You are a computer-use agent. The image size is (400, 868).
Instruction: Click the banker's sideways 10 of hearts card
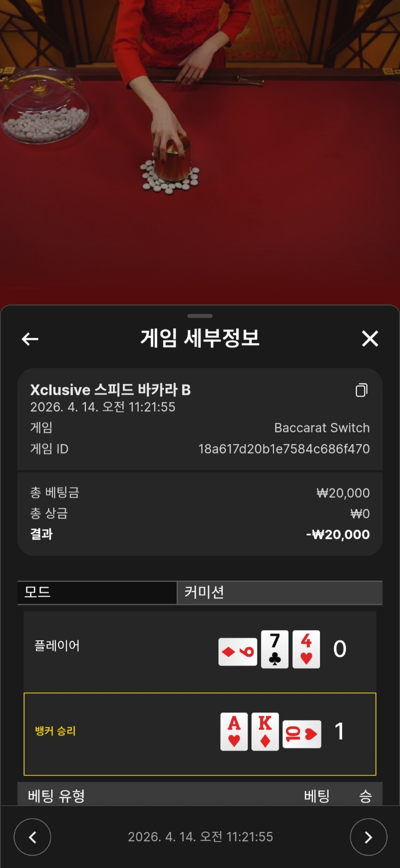(x=302, y=734)
